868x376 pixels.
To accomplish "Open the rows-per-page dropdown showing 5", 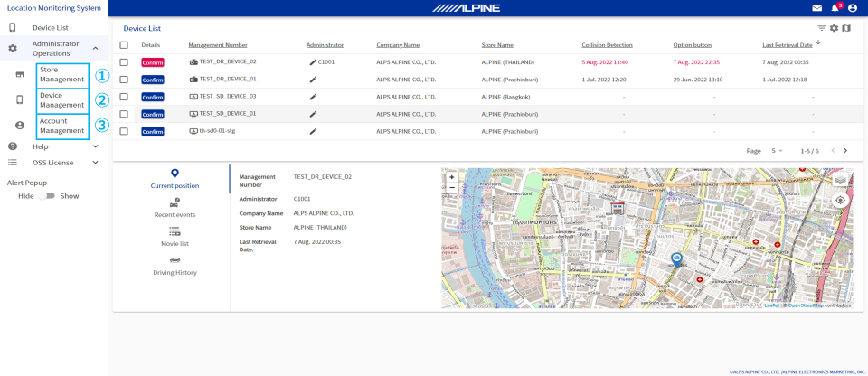I will 778,151.
